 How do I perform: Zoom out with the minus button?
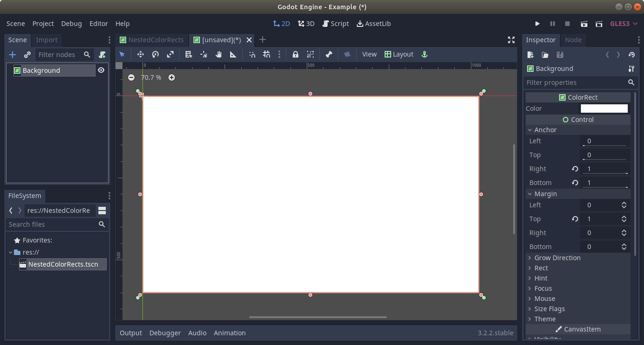tap(131, 77)
